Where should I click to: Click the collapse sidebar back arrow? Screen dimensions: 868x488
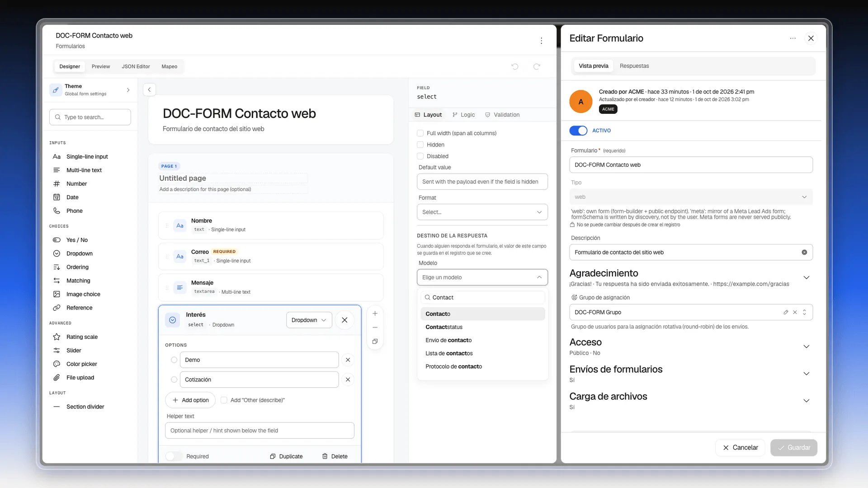point(149,89)
